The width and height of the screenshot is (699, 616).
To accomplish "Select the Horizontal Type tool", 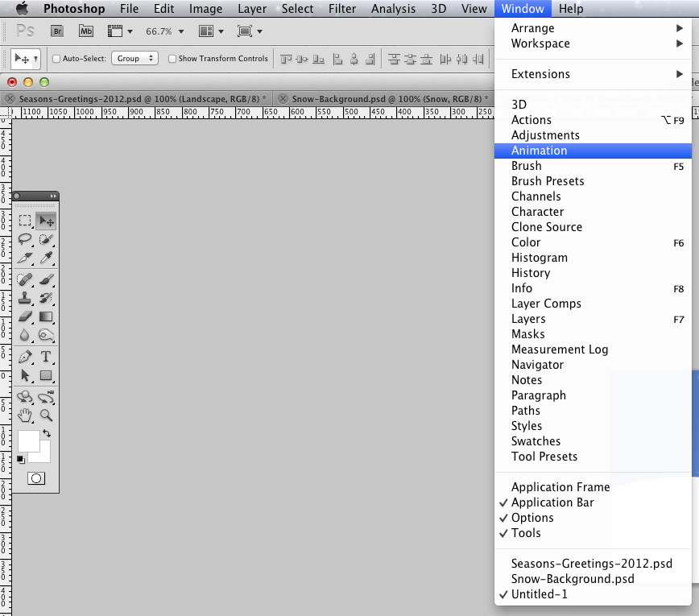I will tap(46, 357).
